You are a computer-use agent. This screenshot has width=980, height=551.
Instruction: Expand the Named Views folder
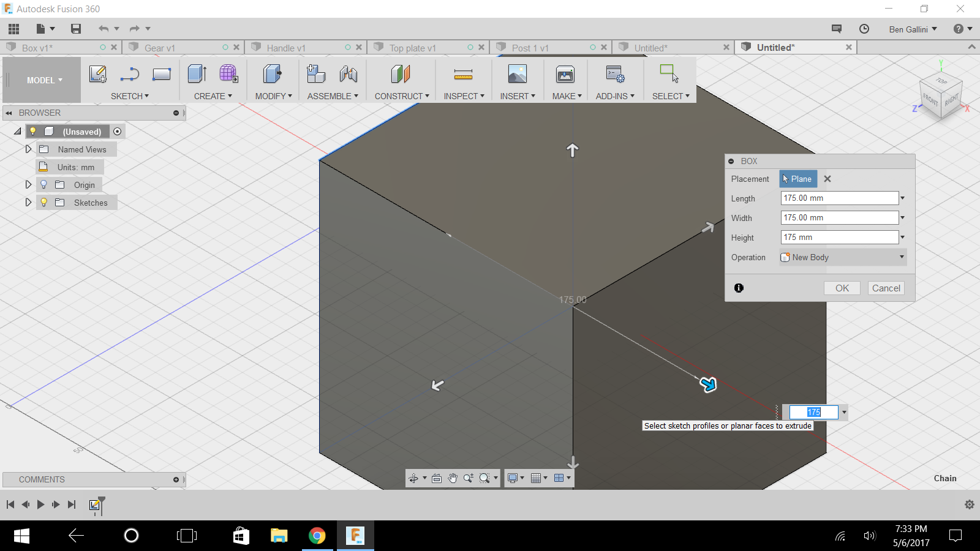[x=28, y=149]
